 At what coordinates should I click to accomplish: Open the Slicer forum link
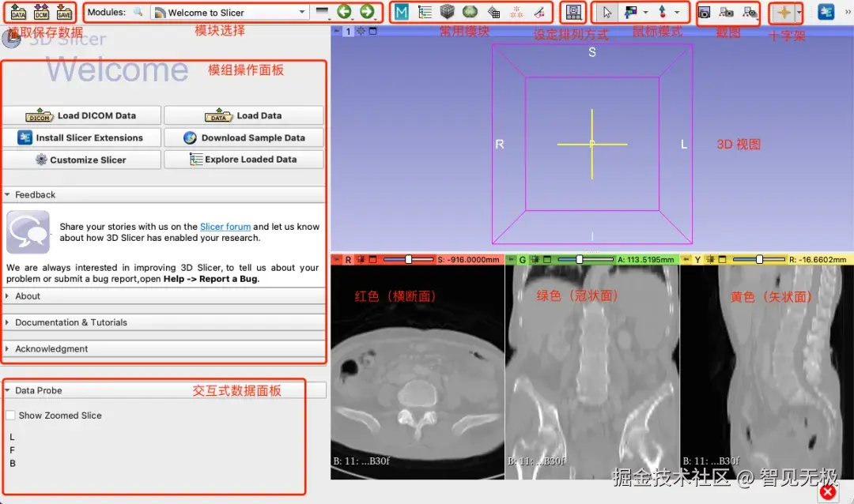point(225,227)
